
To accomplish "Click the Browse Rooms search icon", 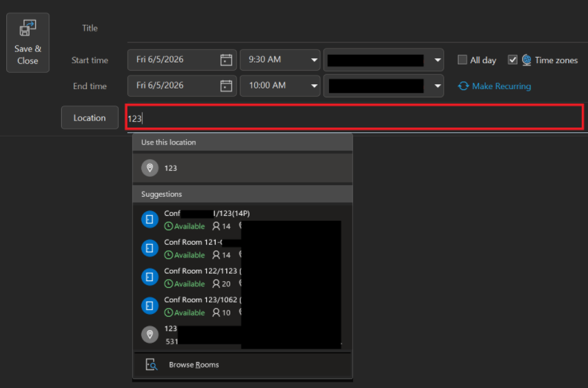I will (x=151, y=365).
